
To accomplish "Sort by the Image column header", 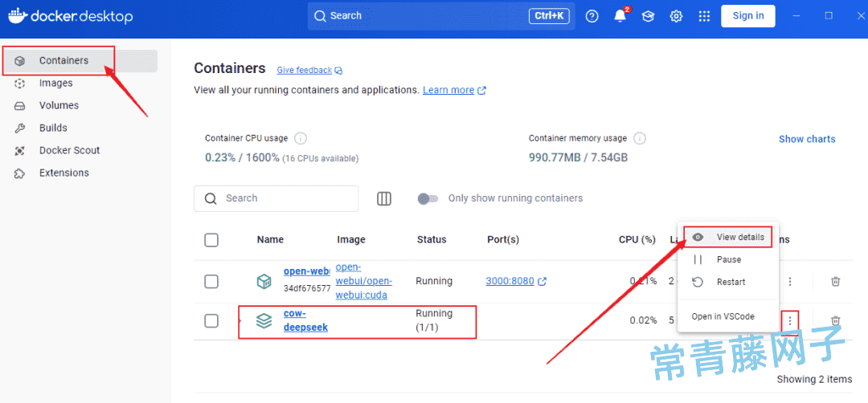I will click(x=351, y=240).
